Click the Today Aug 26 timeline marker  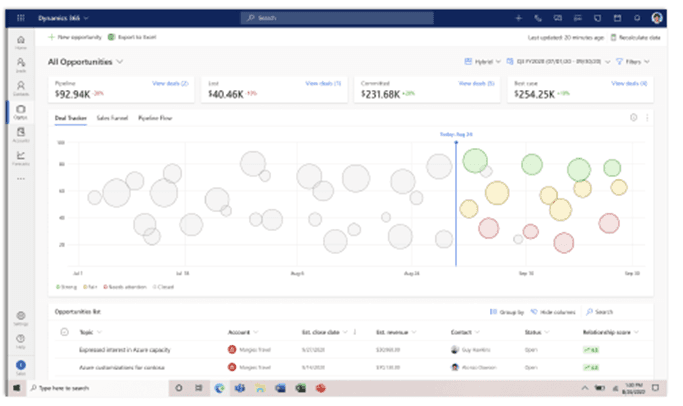pos(456,133)
